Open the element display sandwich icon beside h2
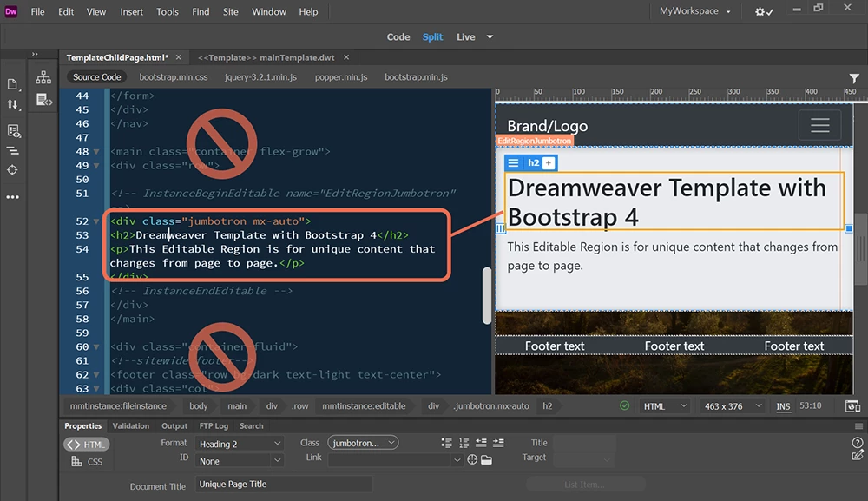This screenshot has width=868, height=501. (x=513, y=162)
